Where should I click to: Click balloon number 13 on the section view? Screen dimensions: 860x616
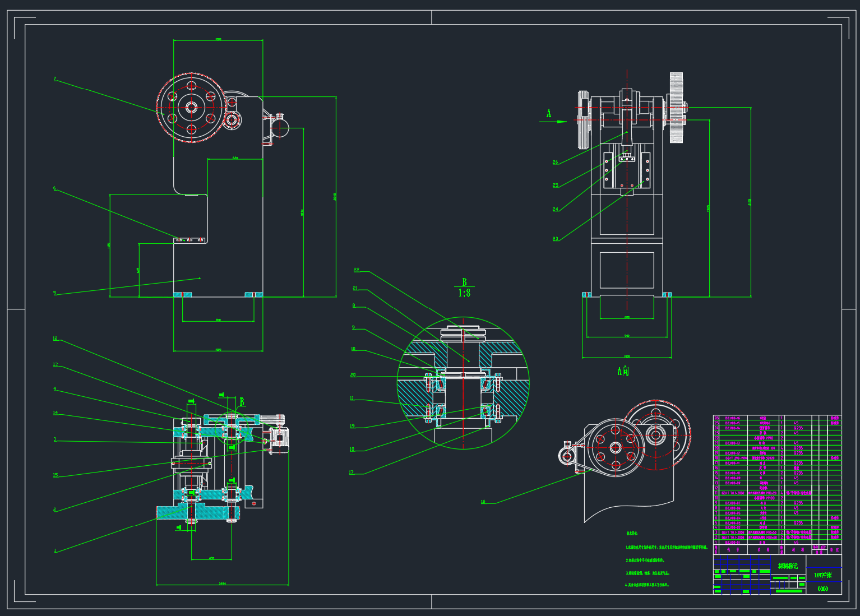click(x=55, y=364)
